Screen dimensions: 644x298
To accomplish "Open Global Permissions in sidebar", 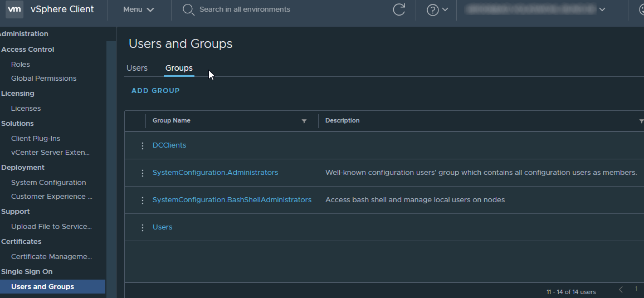I will [x=43, y=79].
